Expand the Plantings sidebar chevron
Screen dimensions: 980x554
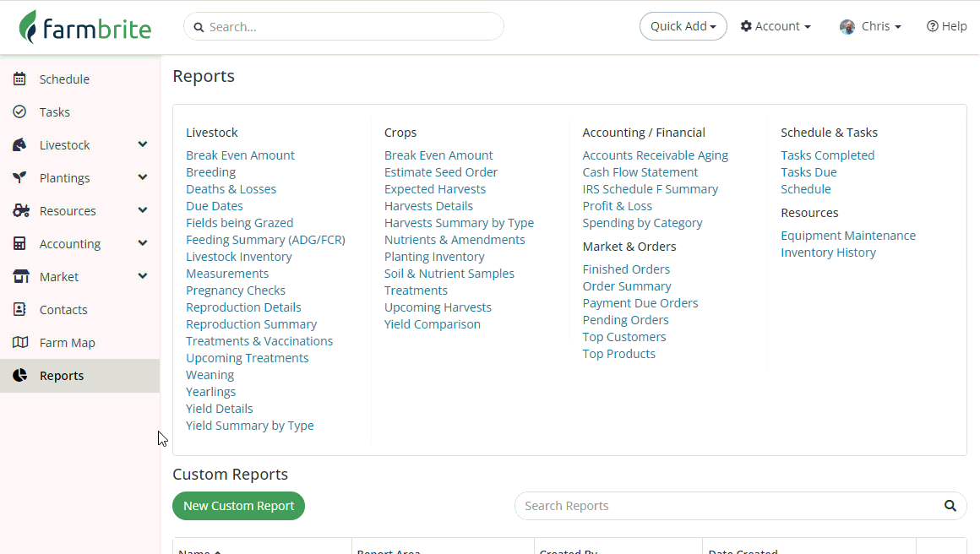click(x=143, y=177)
